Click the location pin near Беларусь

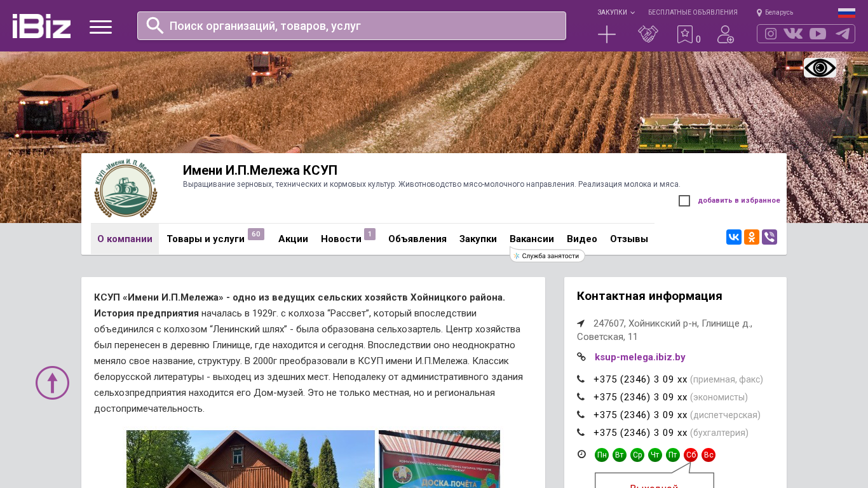tap(759, 13)
